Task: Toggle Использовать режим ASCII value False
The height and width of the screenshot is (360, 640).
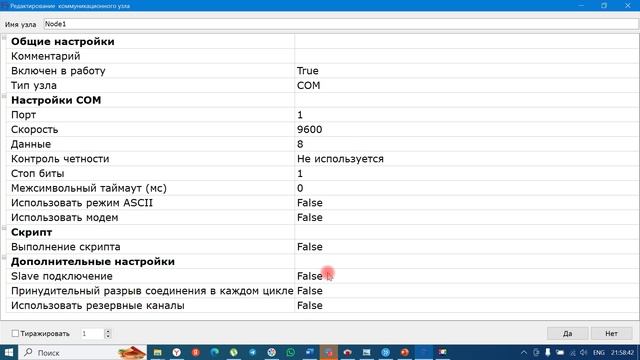Action: point(466,203)
